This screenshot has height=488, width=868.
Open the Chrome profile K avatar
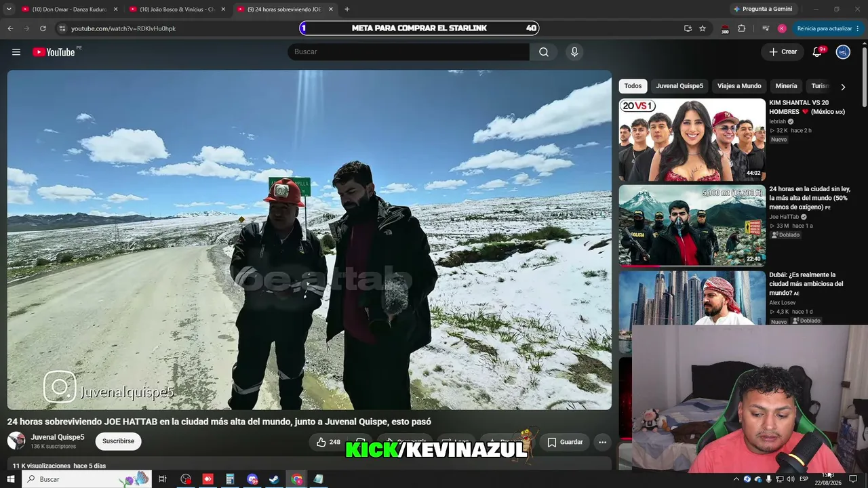[782, 28]
